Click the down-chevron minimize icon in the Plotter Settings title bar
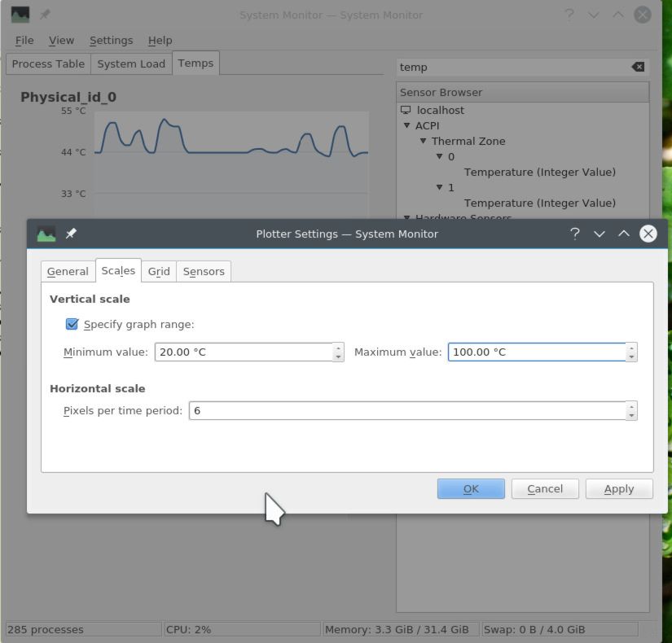 coord(600,234)
